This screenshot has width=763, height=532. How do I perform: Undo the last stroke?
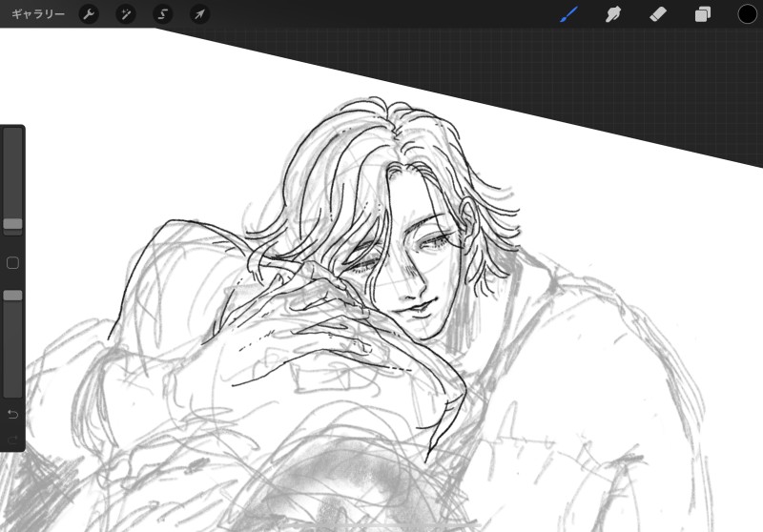(12, 414)
